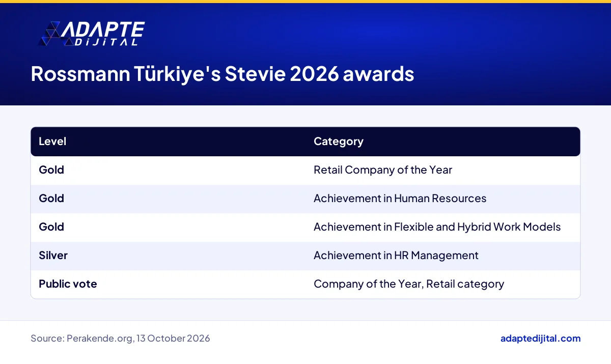Click the 'Level' column header
The width and height of the screenshot is (611, 364).
[52, 142]
